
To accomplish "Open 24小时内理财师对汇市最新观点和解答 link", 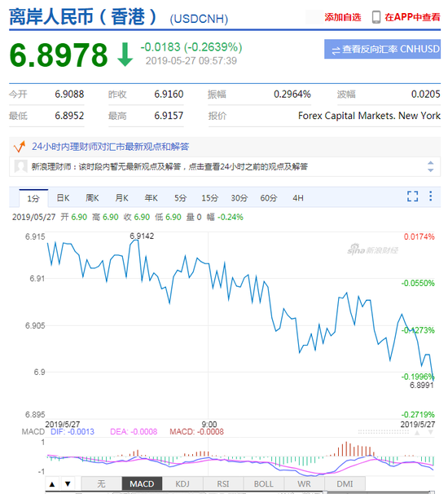I will [110, 147].
